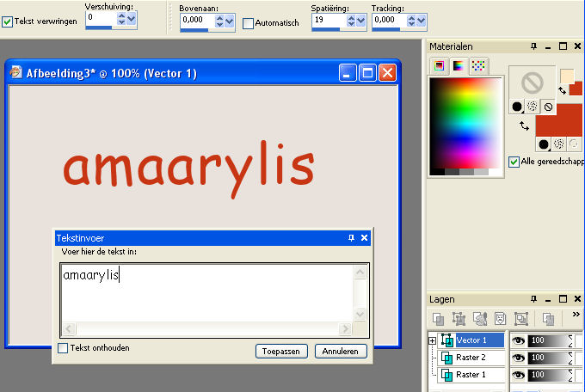Click New Layer Group icon in Lagen toolbar
This screenshot has width=585, height=392.
(520, 319)
